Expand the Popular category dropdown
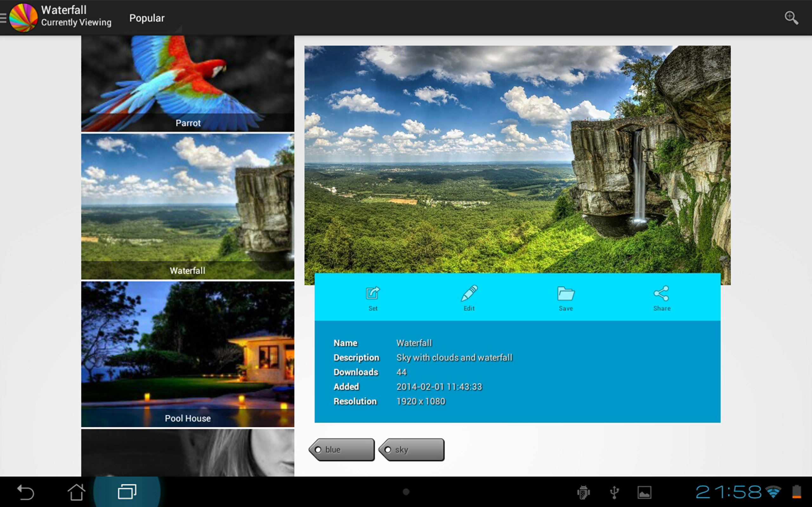This screenshot has height=507, width=812. pos(147,18)
